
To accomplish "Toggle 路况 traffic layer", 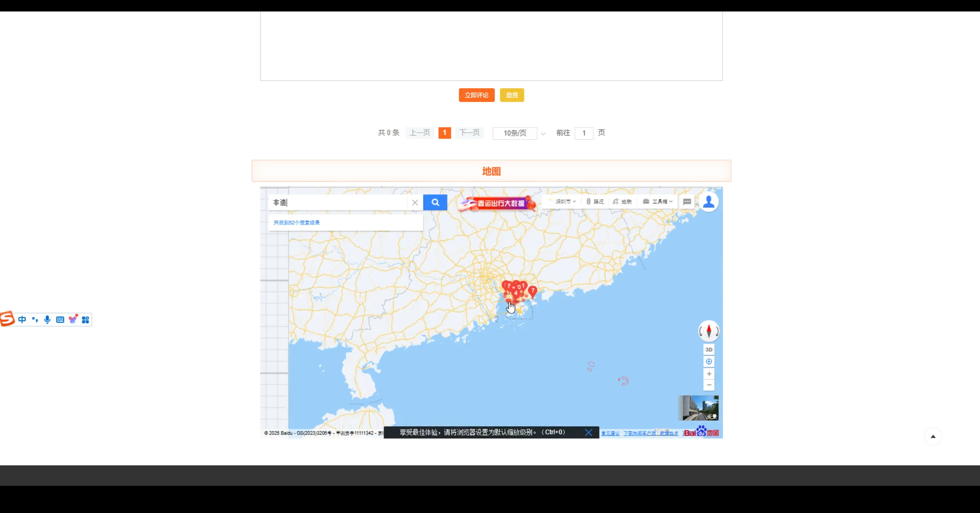I will (595, 201).
